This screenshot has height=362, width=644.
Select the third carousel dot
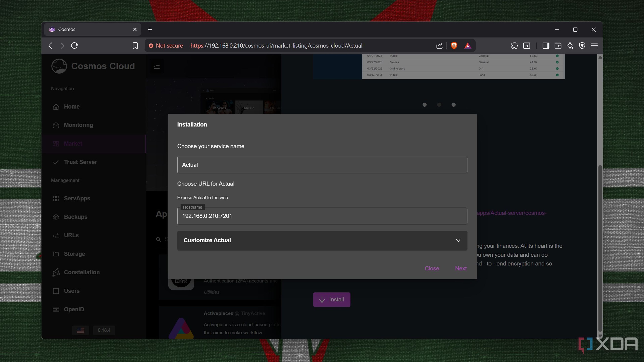(453, 105)
